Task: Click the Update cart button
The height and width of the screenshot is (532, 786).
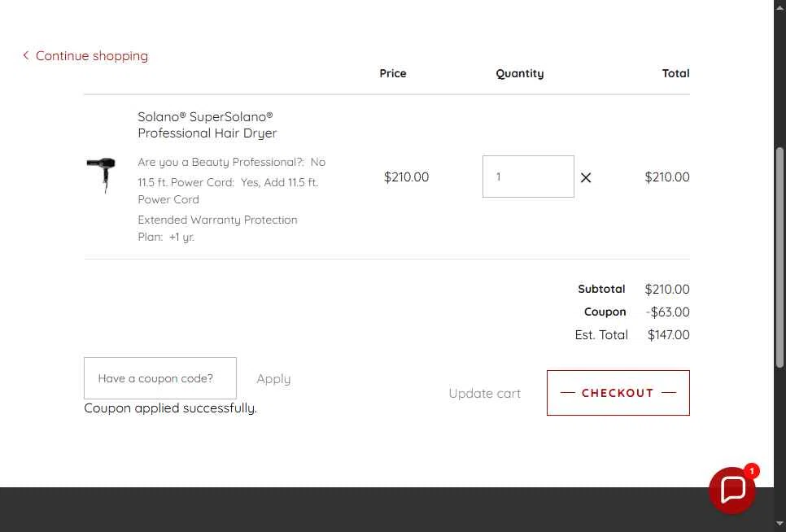Action: 485,393
